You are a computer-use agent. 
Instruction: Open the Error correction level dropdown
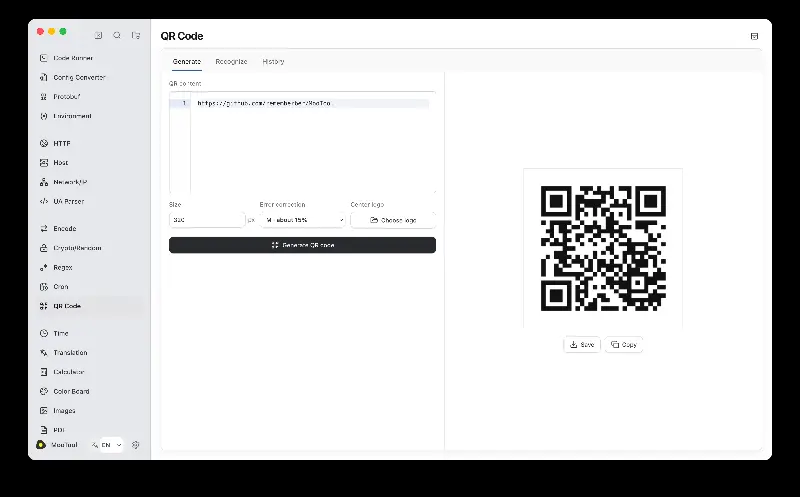[x=303, y=220]
